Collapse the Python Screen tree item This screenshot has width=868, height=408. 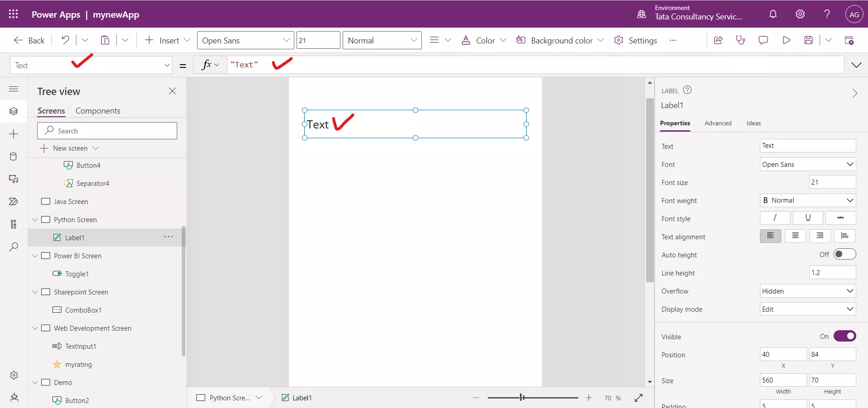click(35, 219)
